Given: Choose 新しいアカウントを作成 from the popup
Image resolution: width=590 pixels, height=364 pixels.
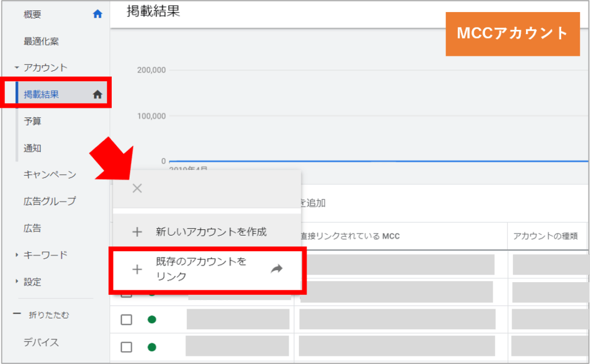Looking at the screenshot, I should (211, 232).
